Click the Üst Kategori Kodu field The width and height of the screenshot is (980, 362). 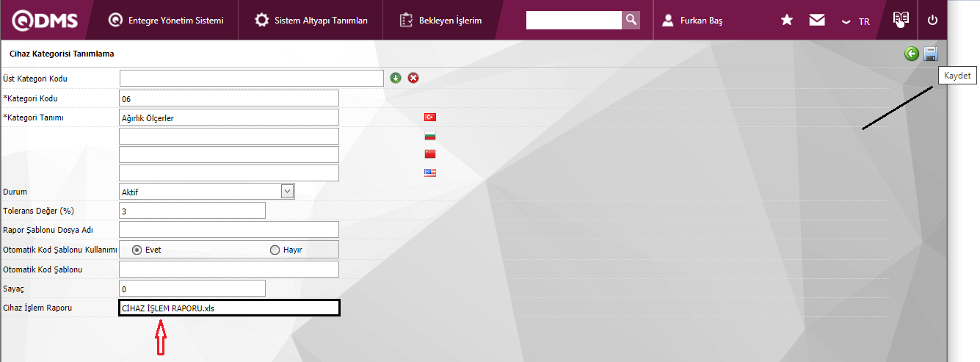(x=252, y=78)
